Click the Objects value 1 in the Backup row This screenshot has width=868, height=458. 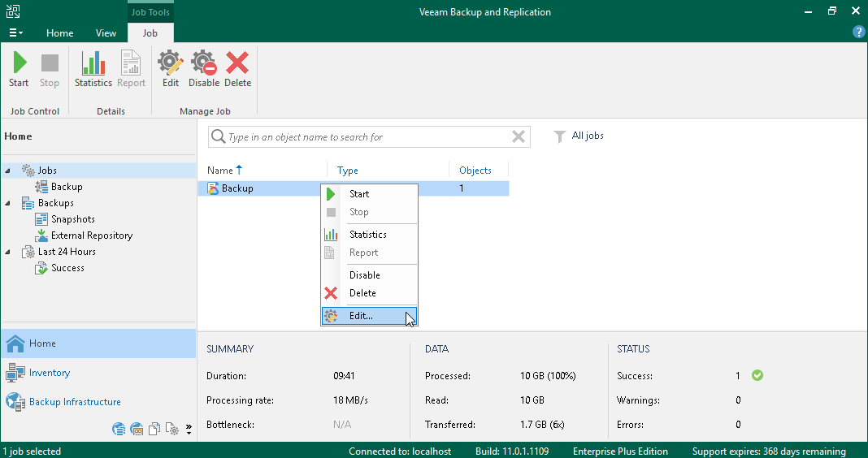462,188
